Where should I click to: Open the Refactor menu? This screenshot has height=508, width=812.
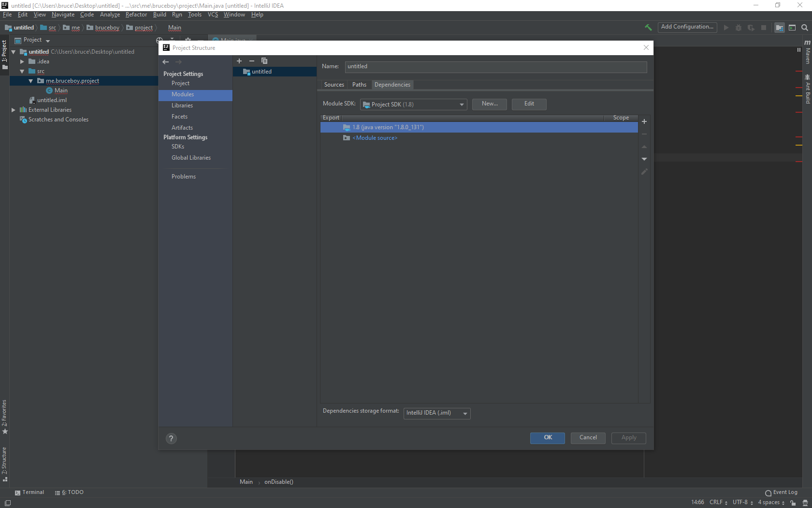pyautogui.click(x=136, y=15)
